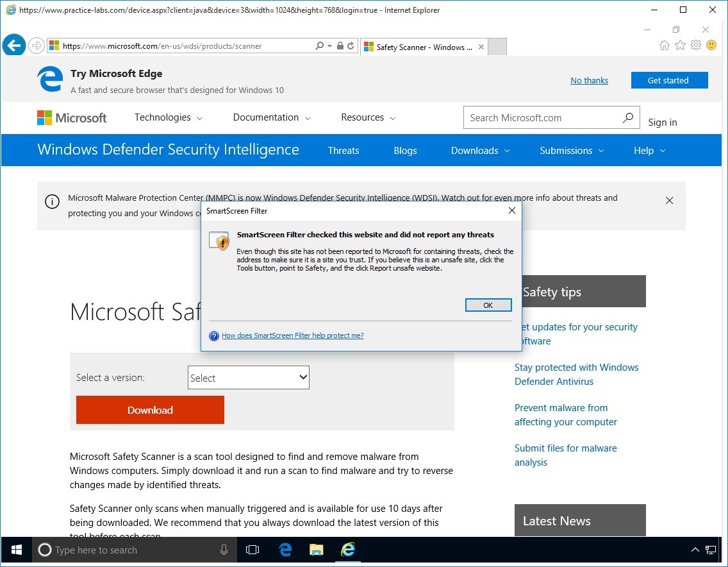Go to IE home page icon
Viewport: 728px width, 567px height.
665,45
